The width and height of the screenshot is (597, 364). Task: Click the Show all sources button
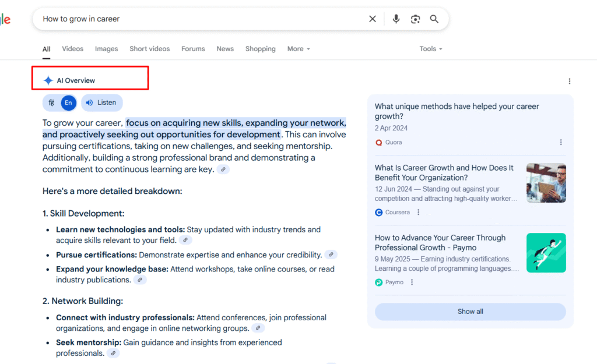470,312
